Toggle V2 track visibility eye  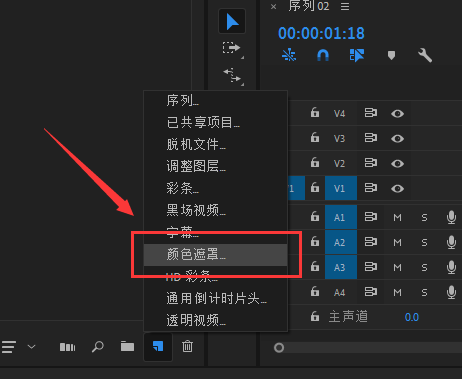397,164
